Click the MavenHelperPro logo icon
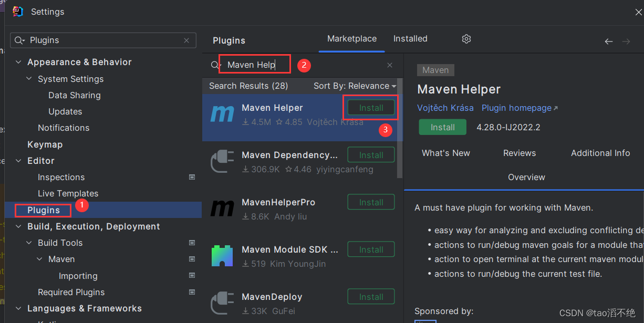The width and height of the screenshot is (644, 323). [x=222, y=209]
